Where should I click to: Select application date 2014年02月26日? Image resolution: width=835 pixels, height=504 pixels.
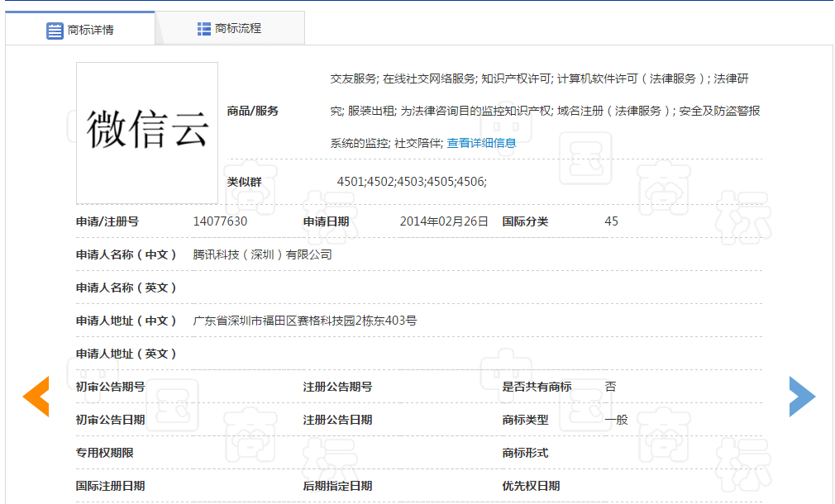444,221
